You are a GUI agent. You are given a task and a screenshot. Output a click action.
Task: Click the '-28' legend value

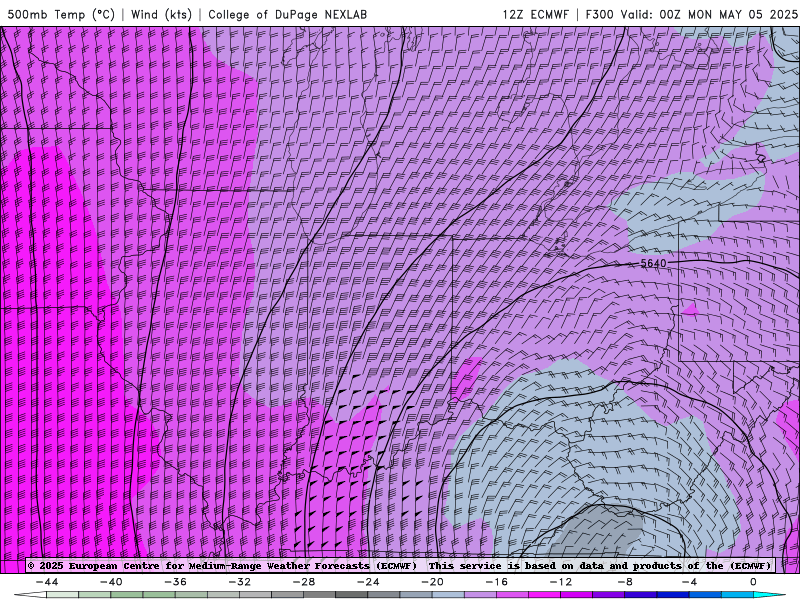pyautogui.click(x=304, y=582)
